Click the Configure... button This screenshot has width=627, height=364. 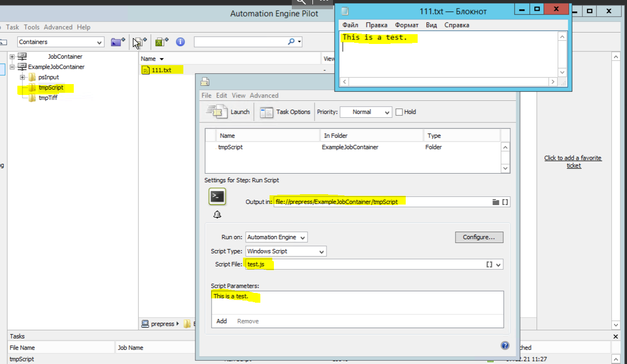479,237
